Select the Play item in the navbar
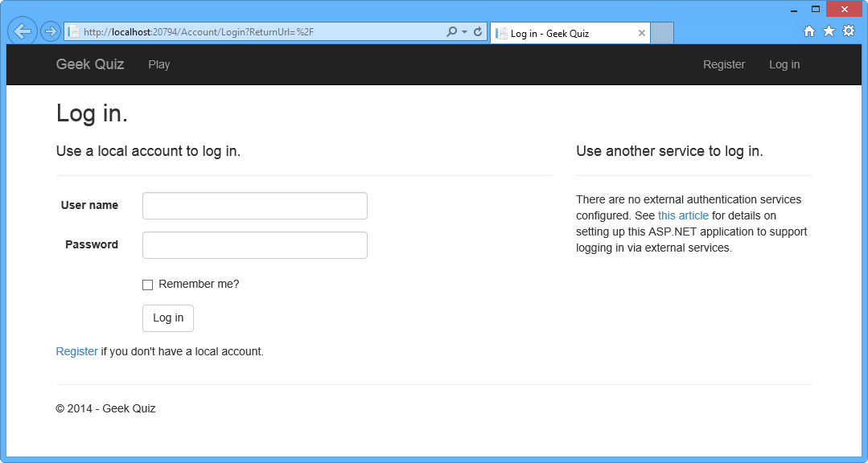Image resolution: width=868 pixels, height=463 pixels. click(x=159, y=64)
